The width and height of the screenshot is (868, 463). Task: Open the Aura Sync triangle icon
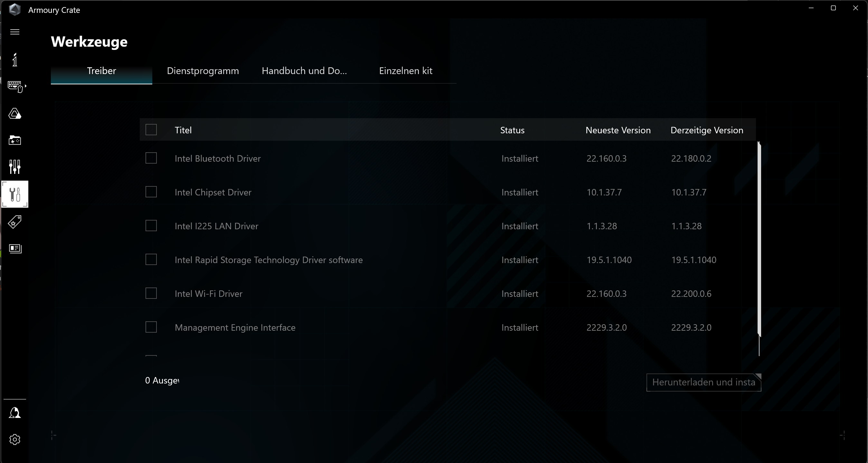click(15, 114)
